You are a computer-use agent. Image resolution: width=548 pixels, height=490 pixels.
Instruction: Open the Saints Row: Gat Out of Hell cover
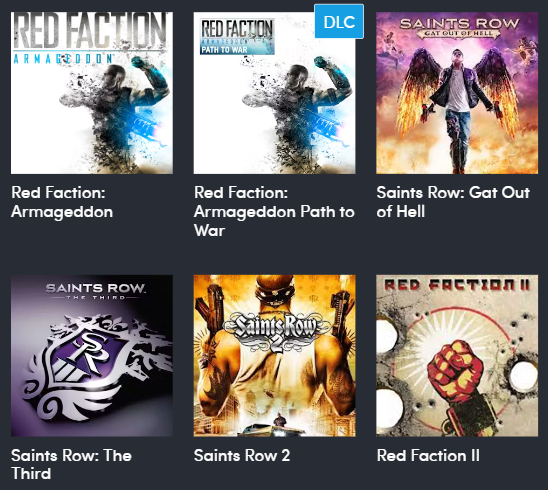[x=457, y=93]
